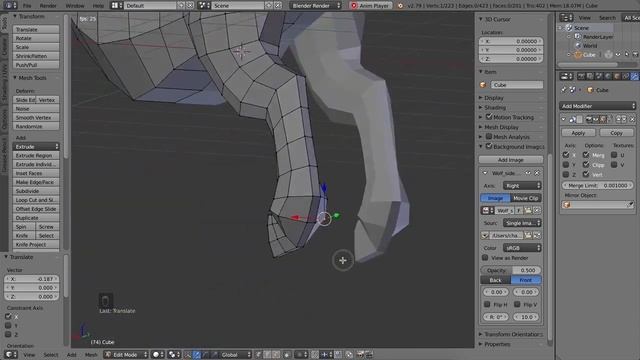Screen dimensions: 640x360
Task: Open the Window menu
Action: 75,6
